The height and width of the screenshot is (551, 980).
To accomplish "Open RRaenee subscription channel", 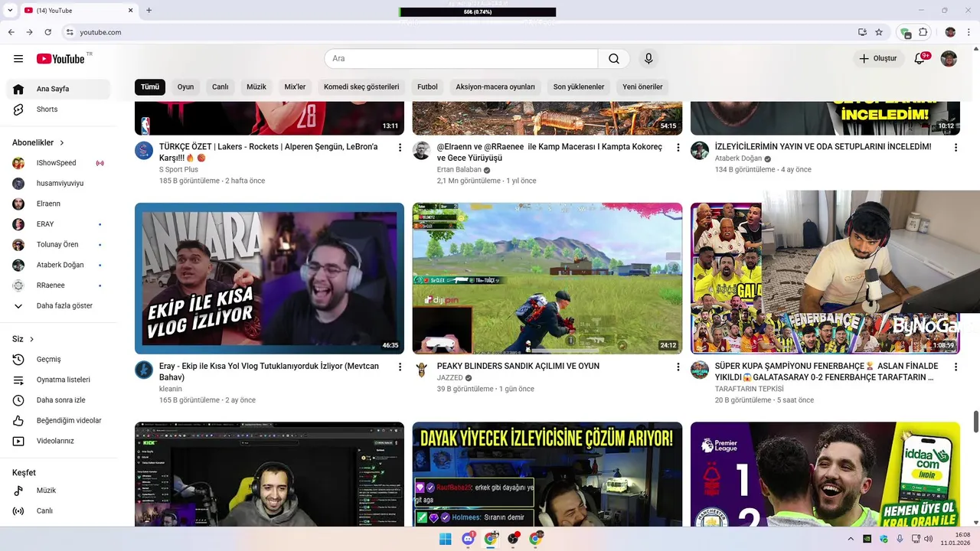I will click(x=58, y=285).
